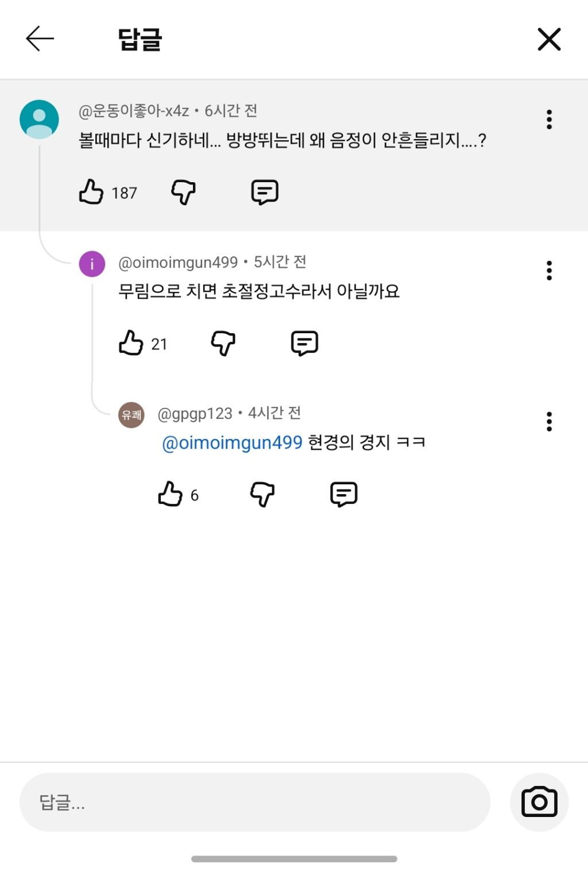Viewport: 588px width, 871px height.
Task: Like the @oimoimgun499 reply with 21 likes
Action: (x=131, y=343)
